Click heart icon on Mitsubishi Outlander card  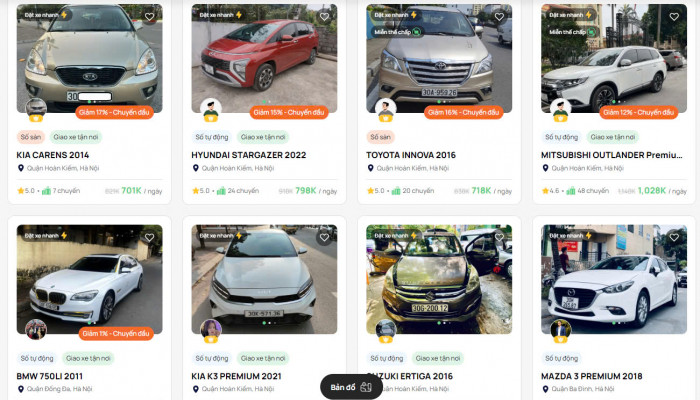click(674, 17)
